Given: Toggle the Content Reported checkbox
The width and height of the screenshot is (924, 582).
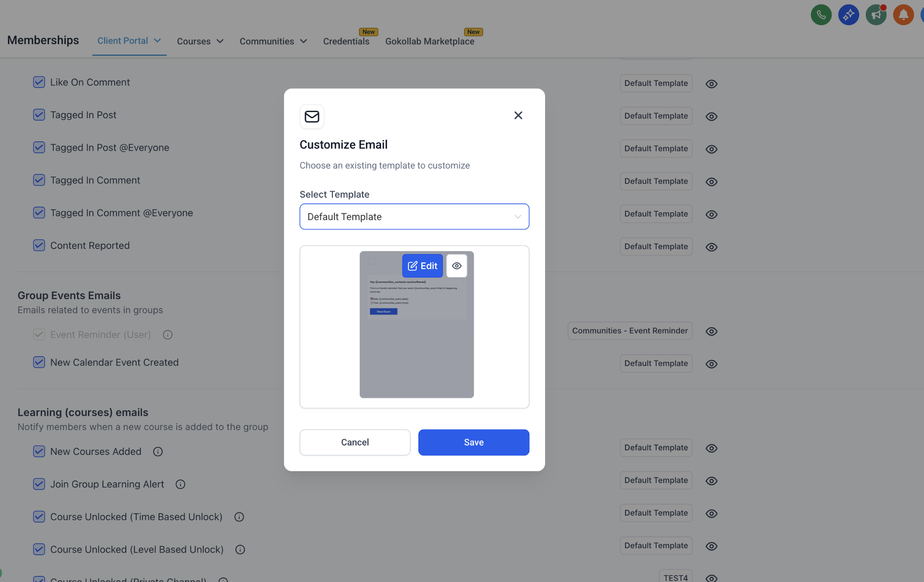Looking at the screenshot, I should (39, 245).
